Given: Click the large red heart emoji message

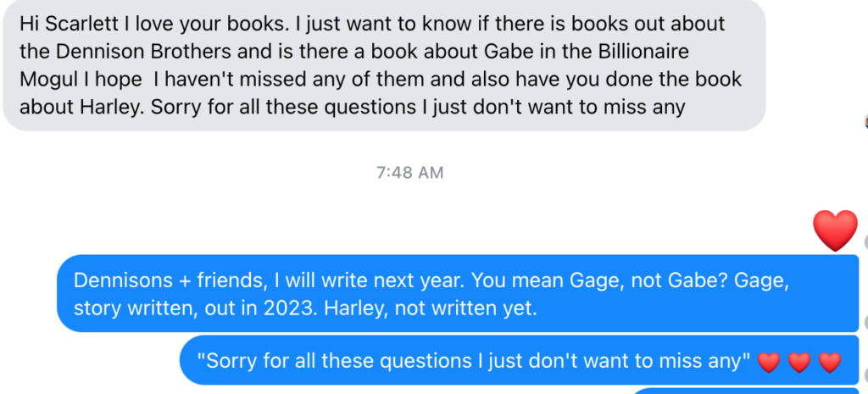Looking at the screenshot, I should (x=835, y=230).
